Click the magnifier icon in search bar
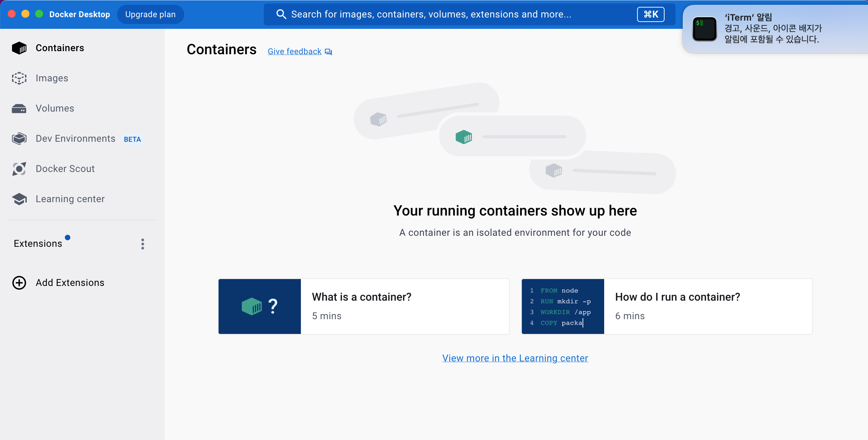 coord(281,14)
